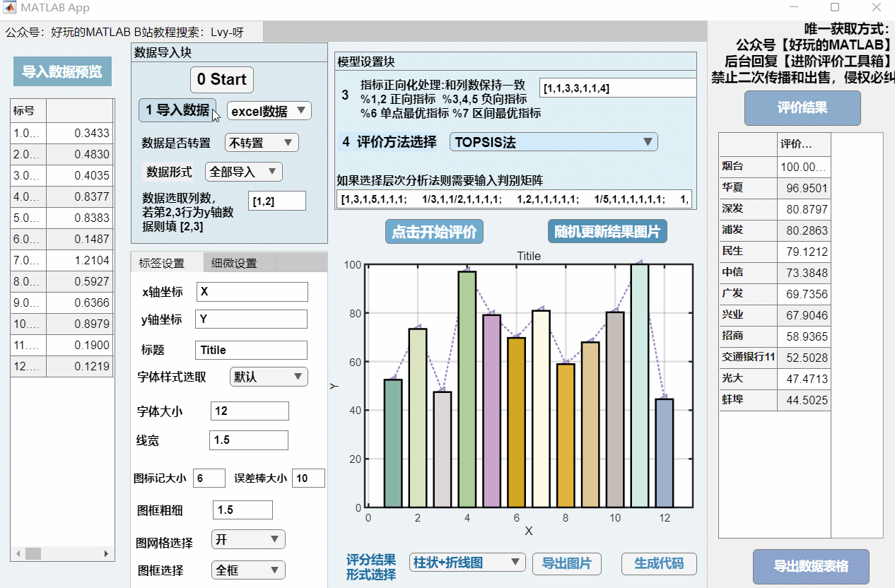Select the preview cell with value 0.8979
895x588 pixels.
[80, 324]
